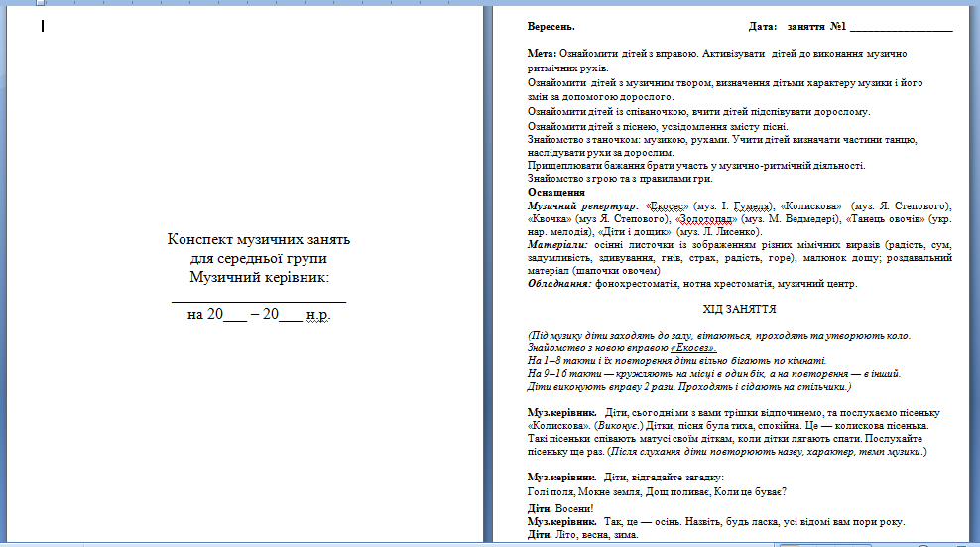
Task: Click the composer name "М. Ведмедері"
Action: coord(803,219)
